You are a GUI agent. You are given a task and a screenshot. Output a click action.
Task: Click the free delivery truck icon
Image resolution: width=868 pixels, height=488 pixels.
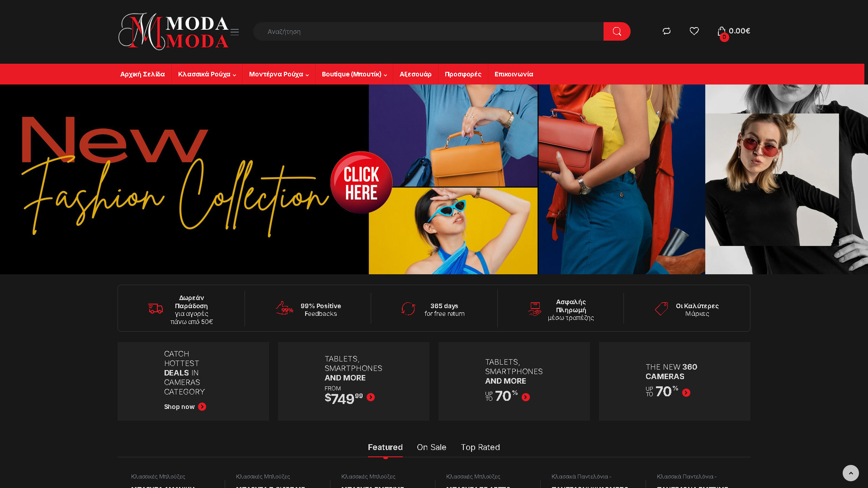[156, 309]
